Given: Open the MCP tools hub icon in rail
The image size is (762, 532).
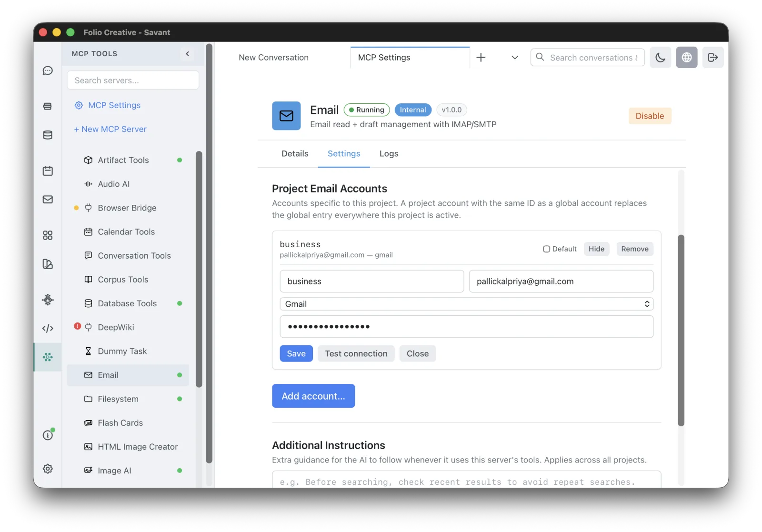Looking at the screenshot, I should pyautogui.click(x=48, y=357).
